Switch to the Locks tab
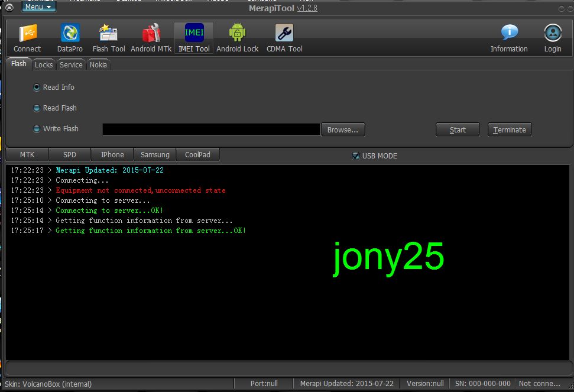Screen dimensions: 574x392 coord(43,65)
